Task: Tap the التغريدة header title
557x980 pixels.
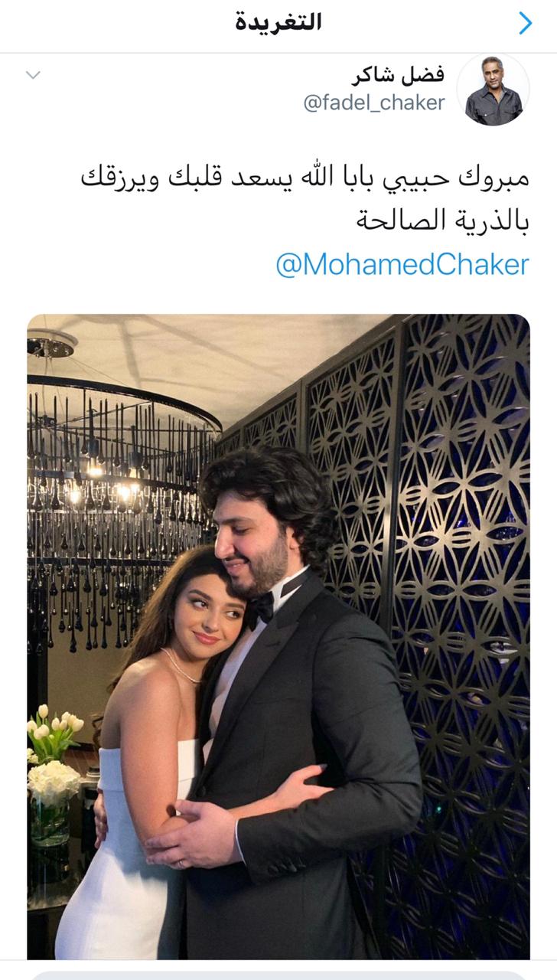Action: (278, 23)
